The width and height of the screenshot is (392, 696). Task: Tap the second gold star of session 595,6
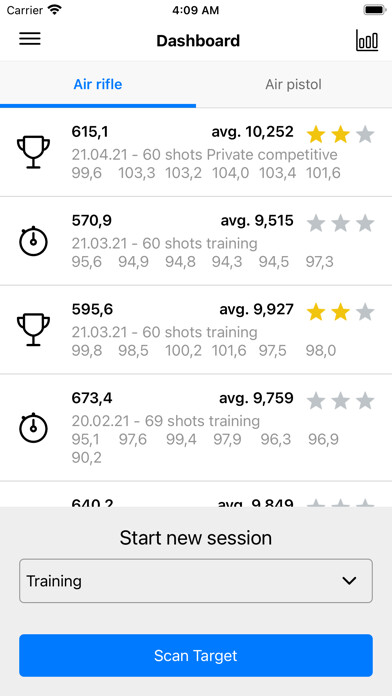[x=341, y=312]
